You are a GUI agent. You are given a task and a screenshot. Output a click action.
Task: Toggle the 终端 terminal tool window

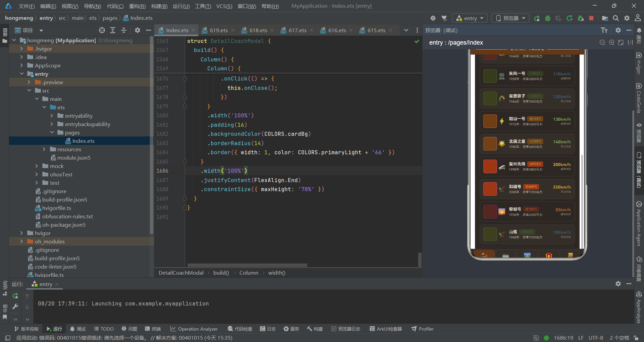click(153, 329)
